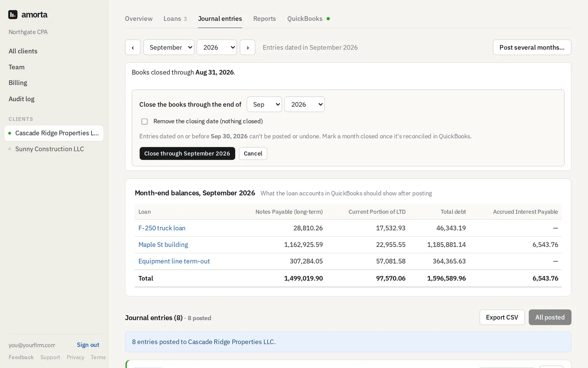Expand the Sep closing month dropdown
588x368 pixels.
[264, 105]
